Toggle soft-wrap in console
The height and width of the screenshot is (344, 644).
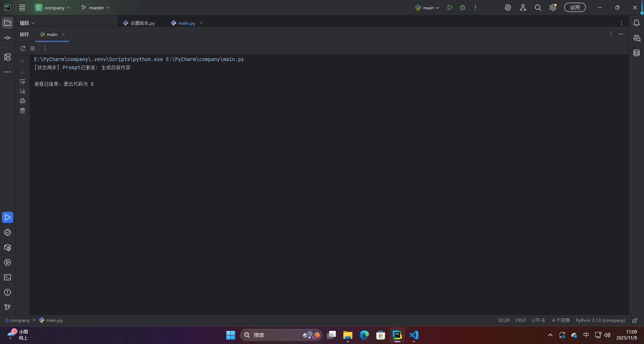(x=22, y=81)
